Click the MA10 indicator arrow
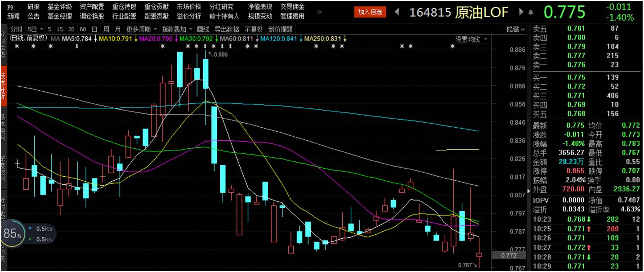Image resolution: width=644 pixels, height=272 pixels. click(136, 39)
